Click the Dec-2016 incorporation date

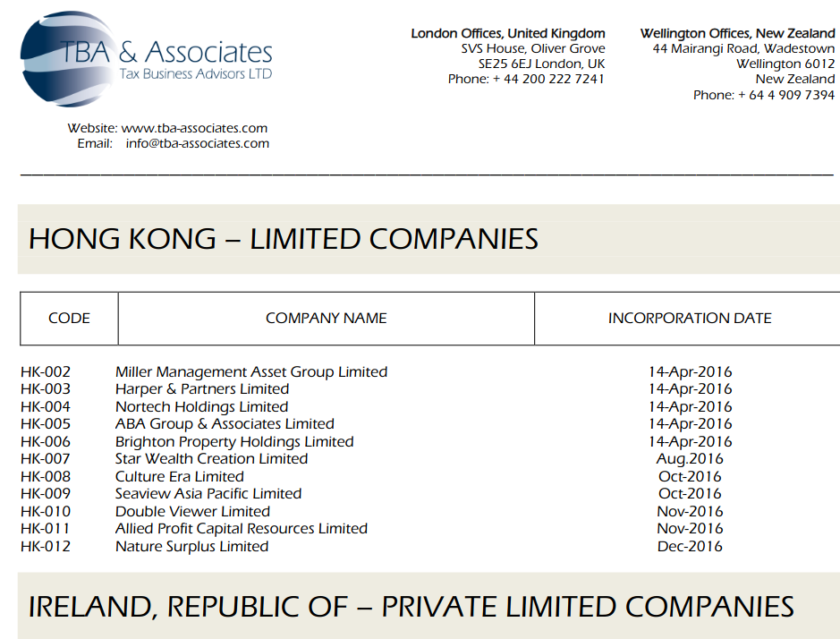(x=690, y=546)
